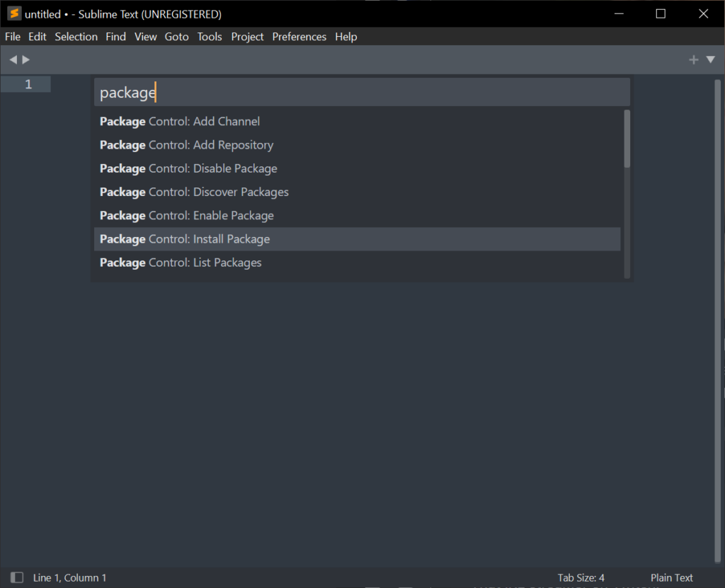The width and height of the screenshot is (725, 588).
Task: Open the Find menu
Action: 115,37
